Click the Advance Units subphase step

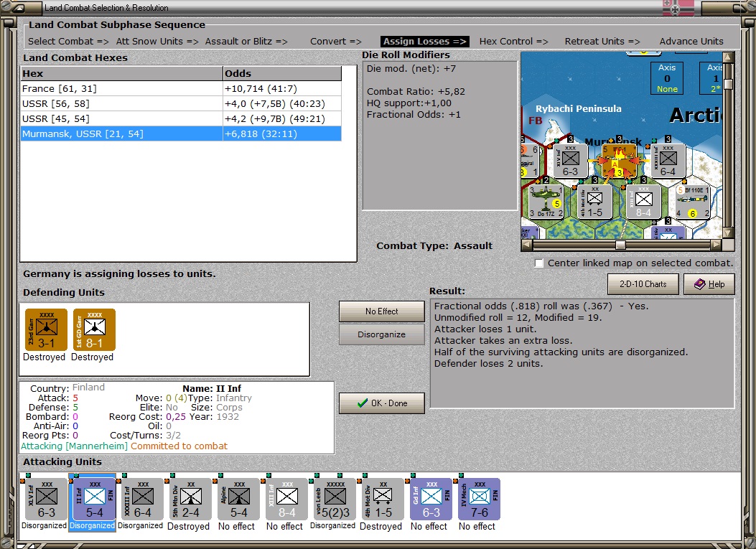click(x=691, y=42)
